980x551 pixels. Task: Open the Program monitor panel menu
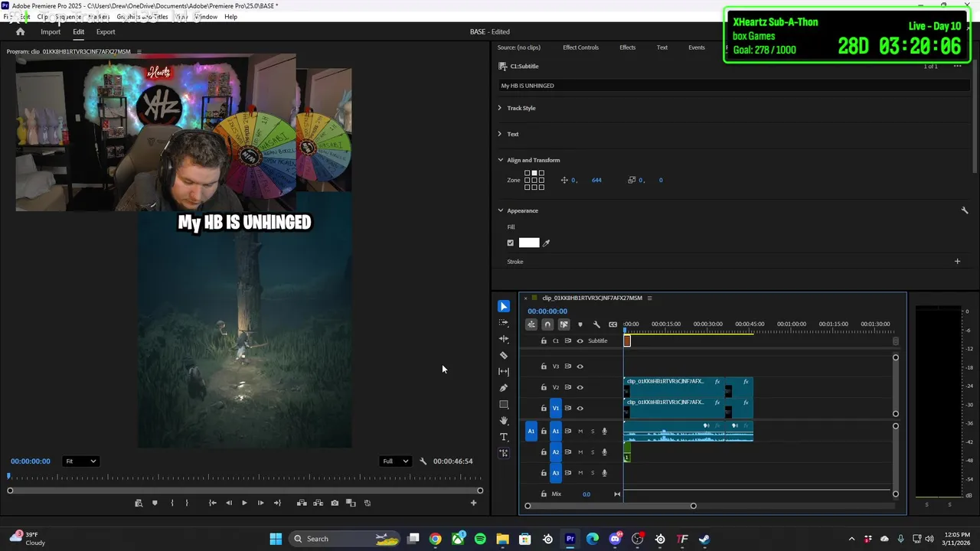139,52
